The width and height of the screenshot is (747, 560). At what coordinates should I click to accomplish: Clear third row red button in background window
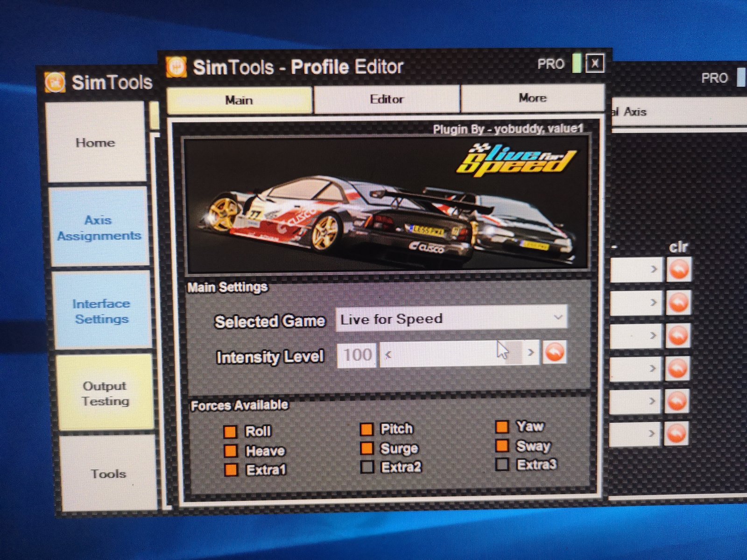(x=678, y=336)
